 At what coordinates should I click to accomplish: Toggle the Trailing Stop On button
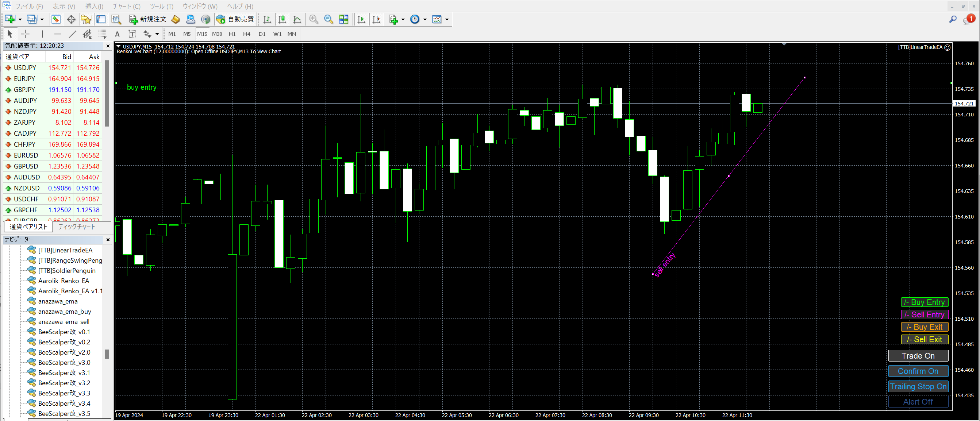point(918,386)
